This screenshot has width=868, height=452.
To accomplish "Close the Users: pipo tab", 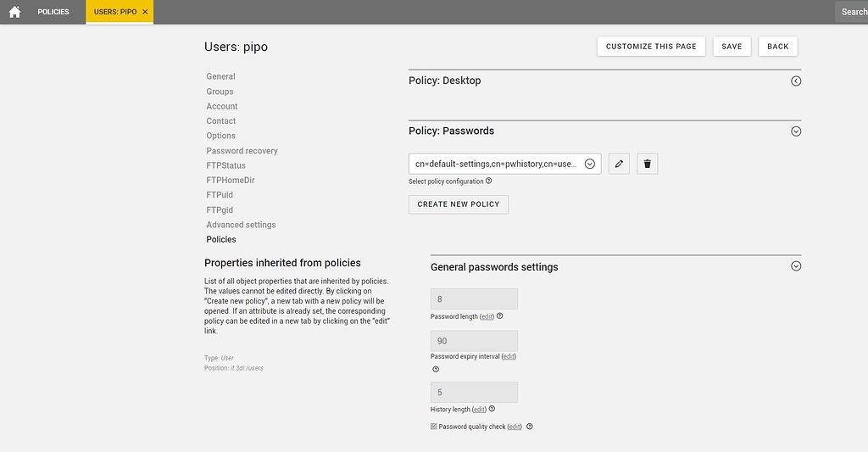I will click(145, 12).
